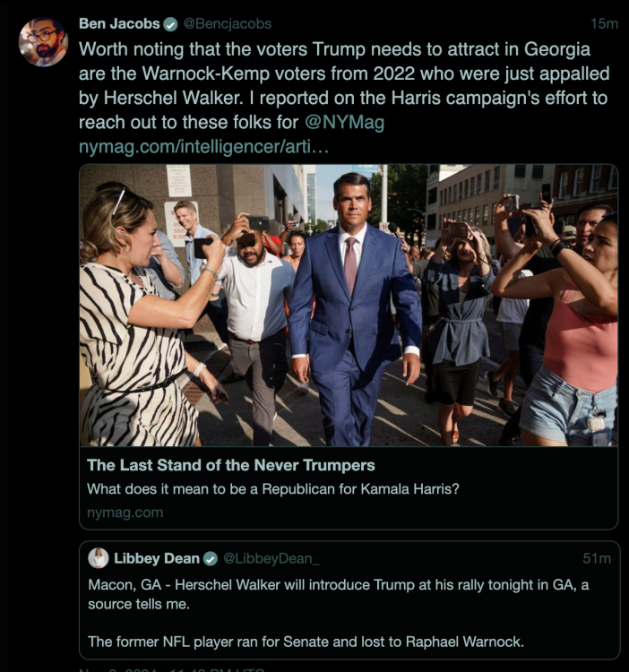Open the @Bencjacobs handle link

pyautogui.click(x=229, y=23)
